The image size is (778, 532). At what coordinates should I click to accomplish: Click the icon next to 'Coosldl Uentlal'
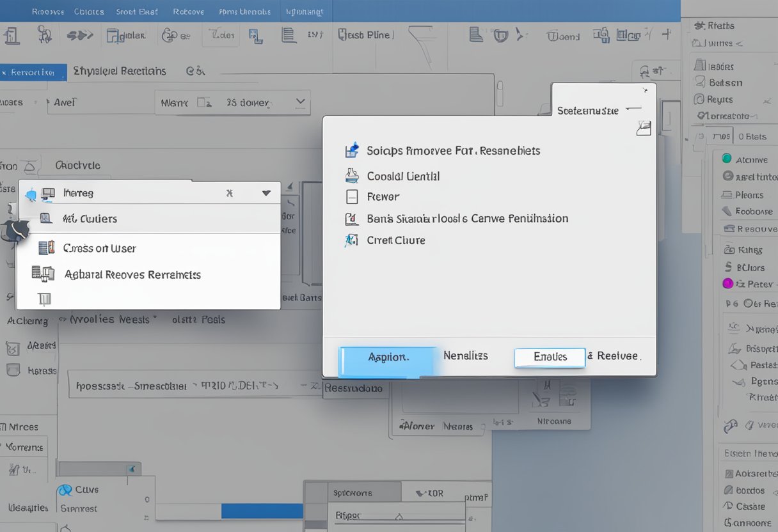[x=351, y=176]
